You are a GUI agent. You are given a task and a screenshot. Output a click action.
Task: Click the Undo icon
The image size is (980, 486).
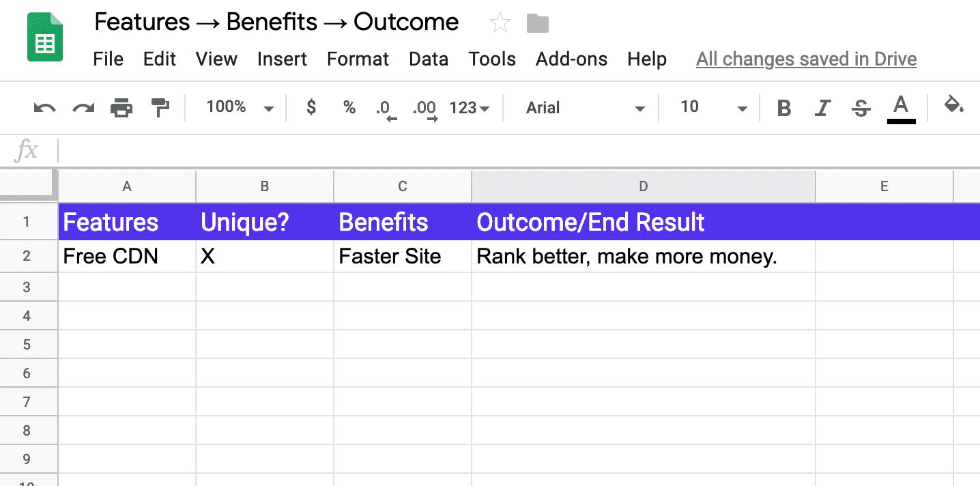(44, 107)
